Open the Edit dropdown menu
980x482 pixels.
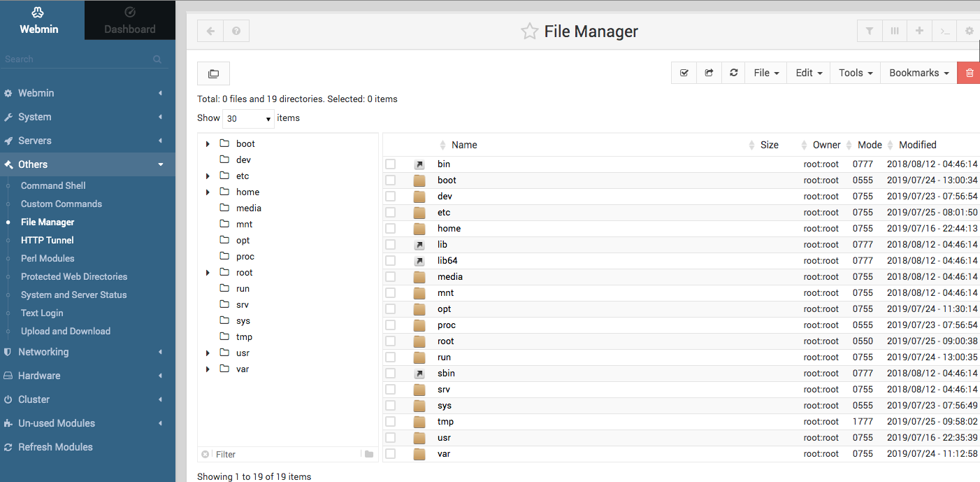click(x=809, y=73)
